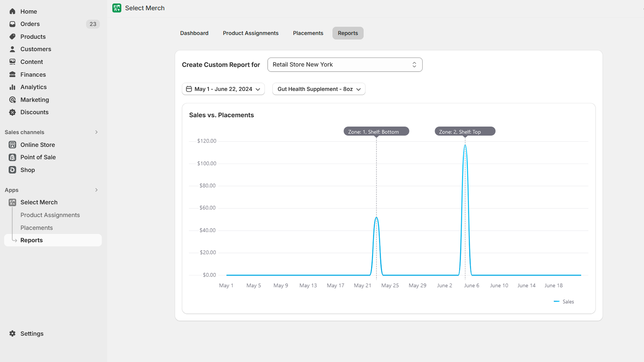Click the Finances bank icon
This screenshot has width=644, height=362.
tap(12, 74)
